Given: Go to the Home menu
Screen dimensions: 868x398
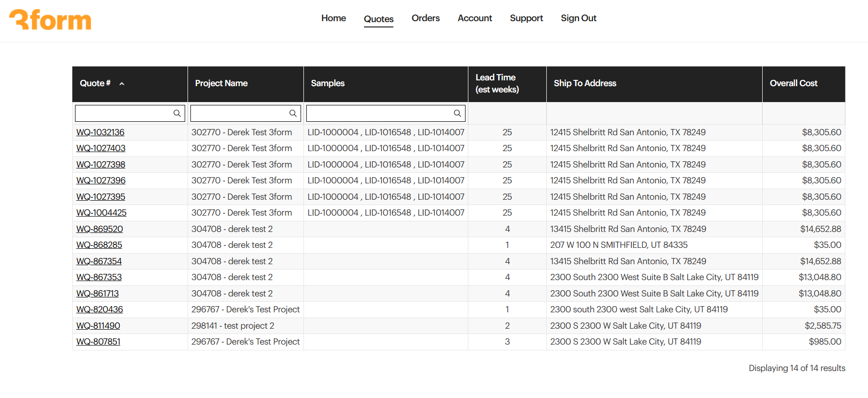Looking at the screenshot, I should click(x=333, y=18).
